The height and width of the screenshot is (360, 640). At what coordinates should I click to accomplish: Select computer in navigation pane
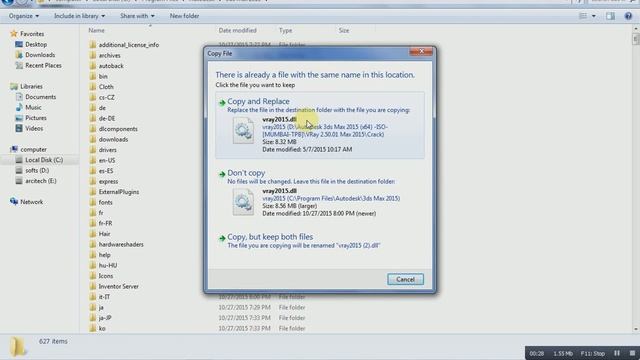pos(33,149)
